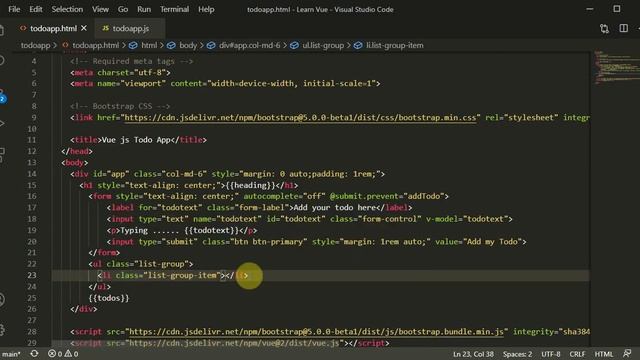
Task: Open the Help menu
Action: (x=206, y=9)
